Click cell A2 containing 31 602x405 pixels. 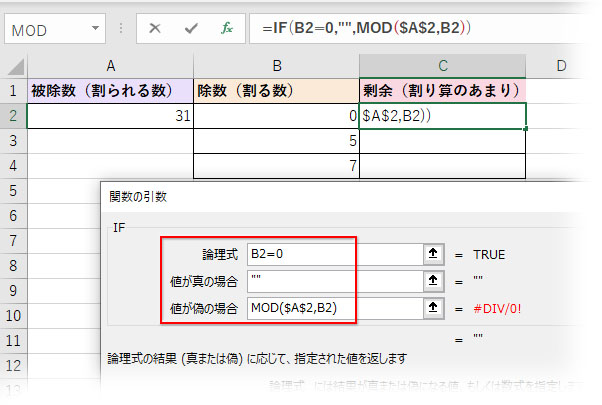pyautogui.click(x=111, y=116)
